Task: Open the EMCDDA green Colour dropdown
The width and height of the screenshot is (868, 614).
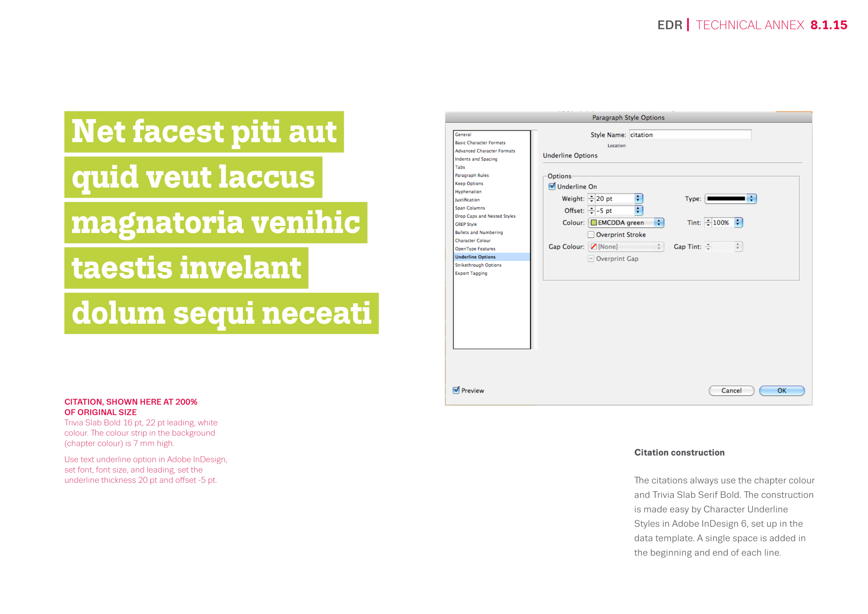Action: click(x=658, y=223)
